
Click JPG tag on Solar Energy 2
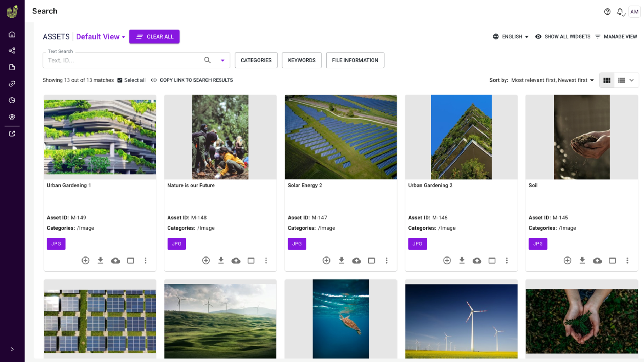pos(297,244)
